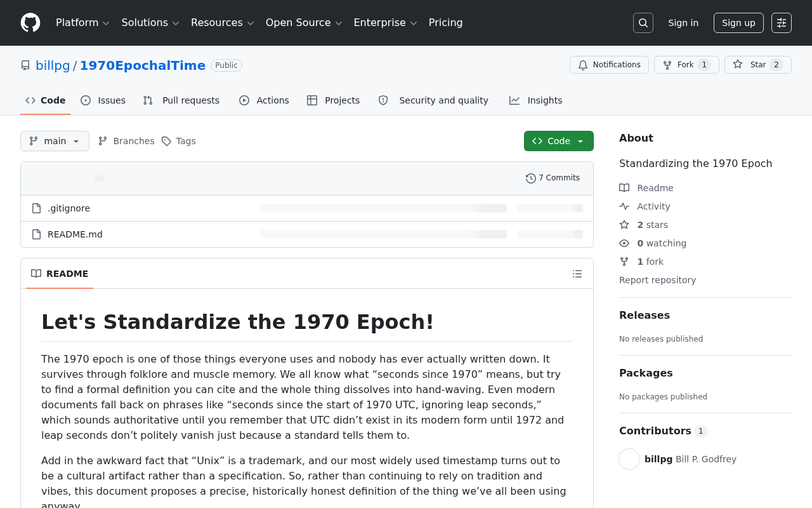The height and width of the screenshot is (508, 812).
Task: Click the README.md file icon
Action: (x=36, y=234)
